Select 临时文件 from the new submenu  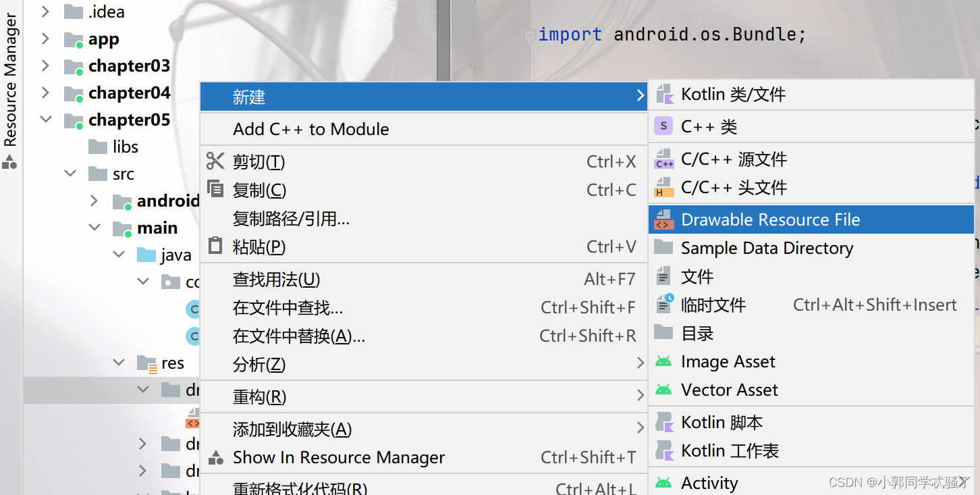[x=713, y=305]
